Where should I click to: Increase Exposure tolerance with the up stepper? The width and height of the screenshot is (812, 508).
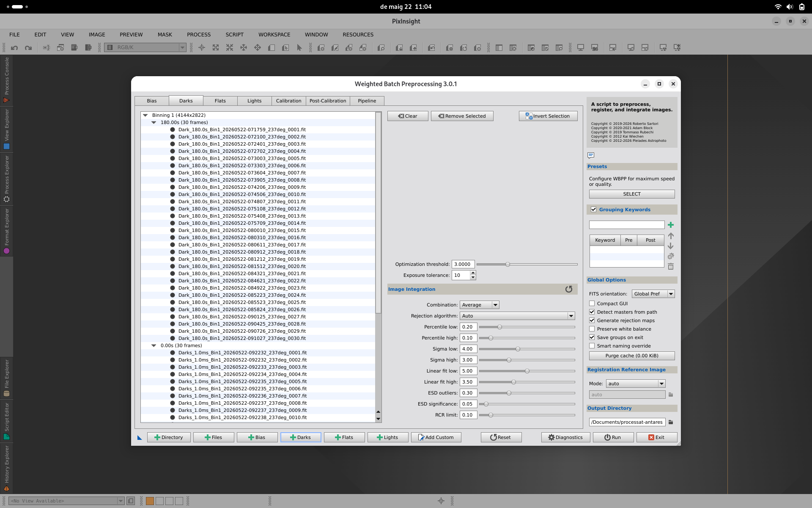pos(473,273)
